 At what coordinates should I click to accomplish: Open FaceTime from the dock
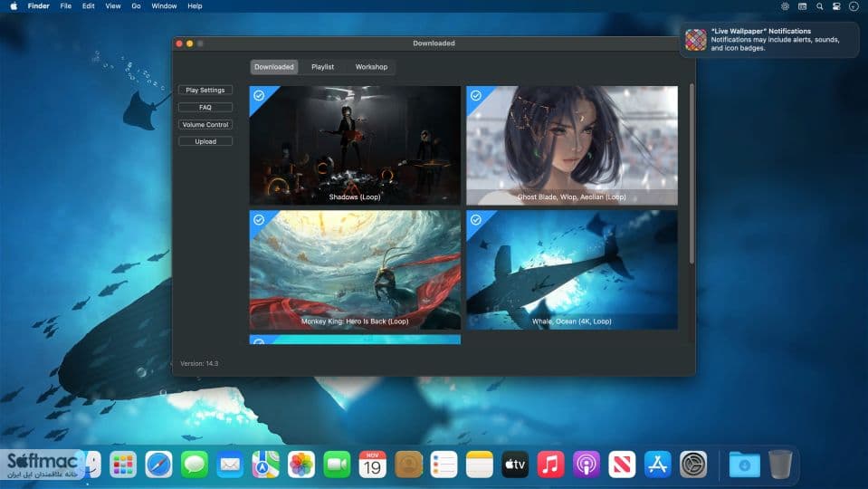point(337,464)
